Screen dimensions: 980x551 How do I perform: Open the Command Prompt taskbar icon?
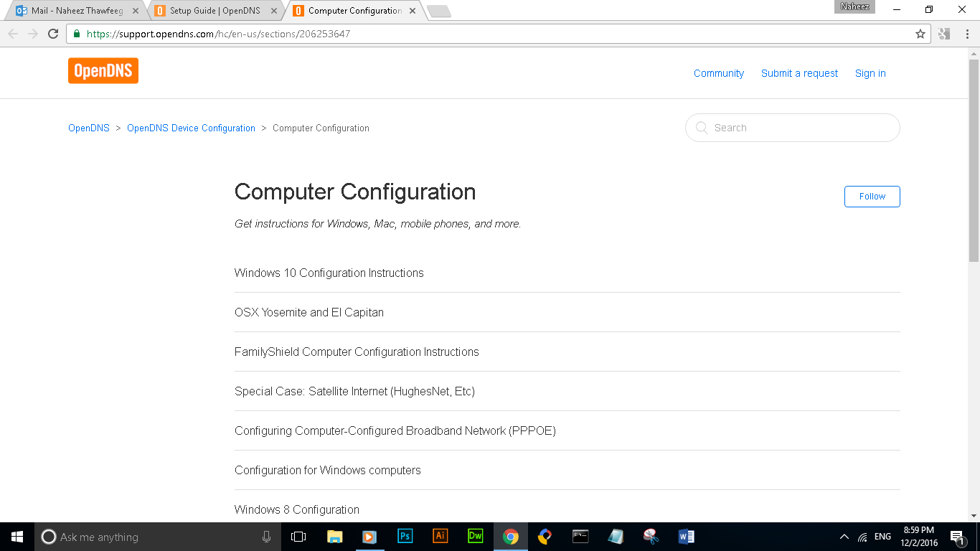tap(580, 537)
